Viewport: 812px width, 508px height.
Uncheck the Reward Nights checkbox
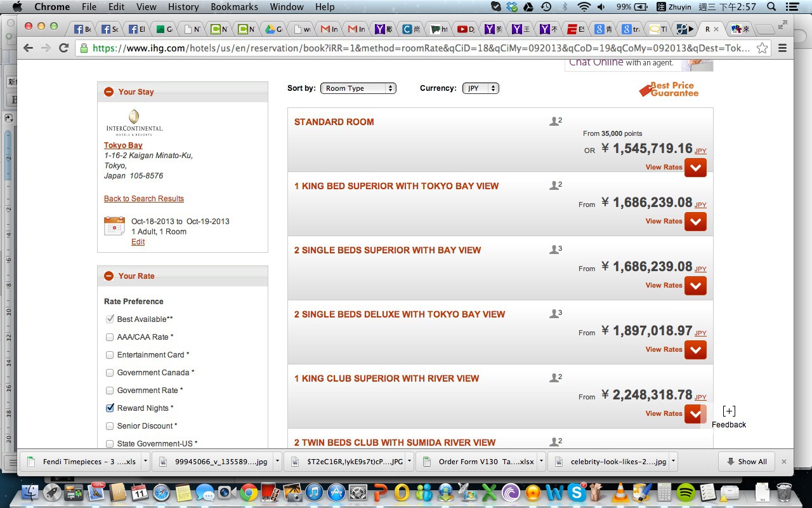pos(110,408)
